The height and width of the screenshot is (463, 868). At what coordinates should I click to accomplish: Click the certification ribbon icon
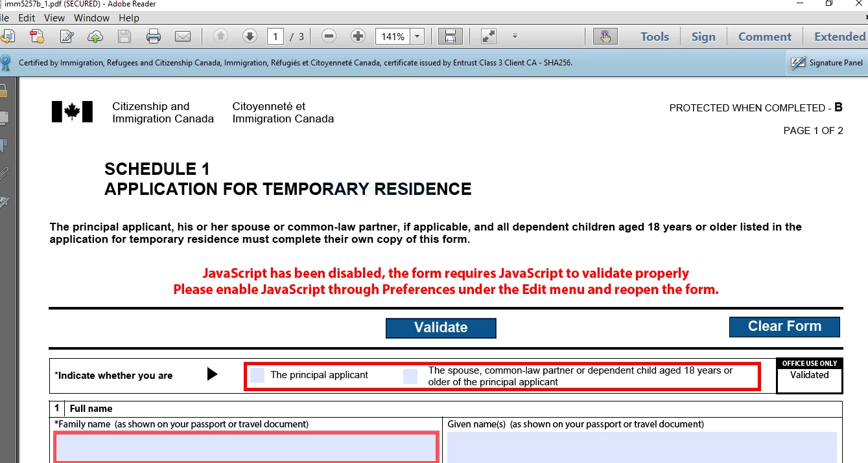pyautogui.click(x=6, y=63)
